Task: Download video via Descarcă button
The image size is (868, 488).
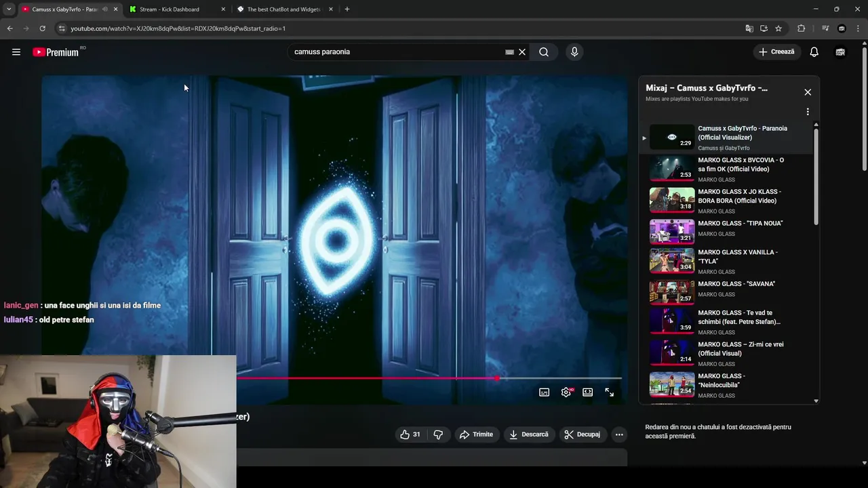Action: [x=529, y=434]
